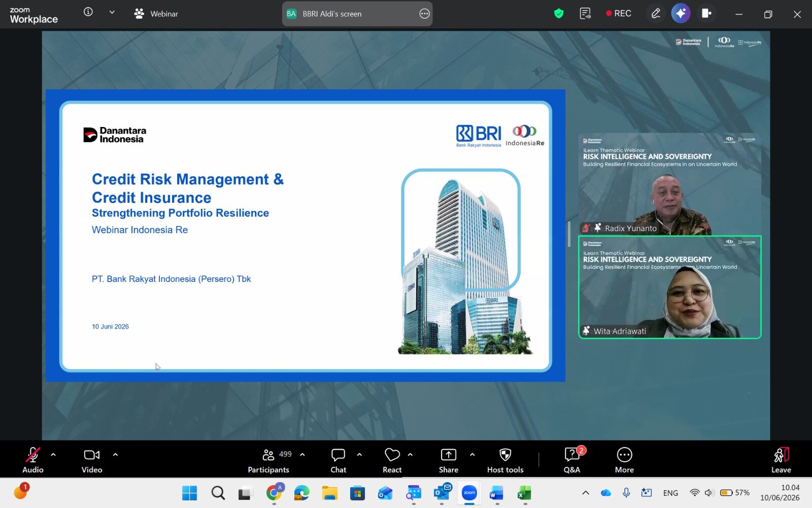Click the pin icon beside Wita Adriawati
This screenshot has width=812, height=508.
(x=587, y=331)
